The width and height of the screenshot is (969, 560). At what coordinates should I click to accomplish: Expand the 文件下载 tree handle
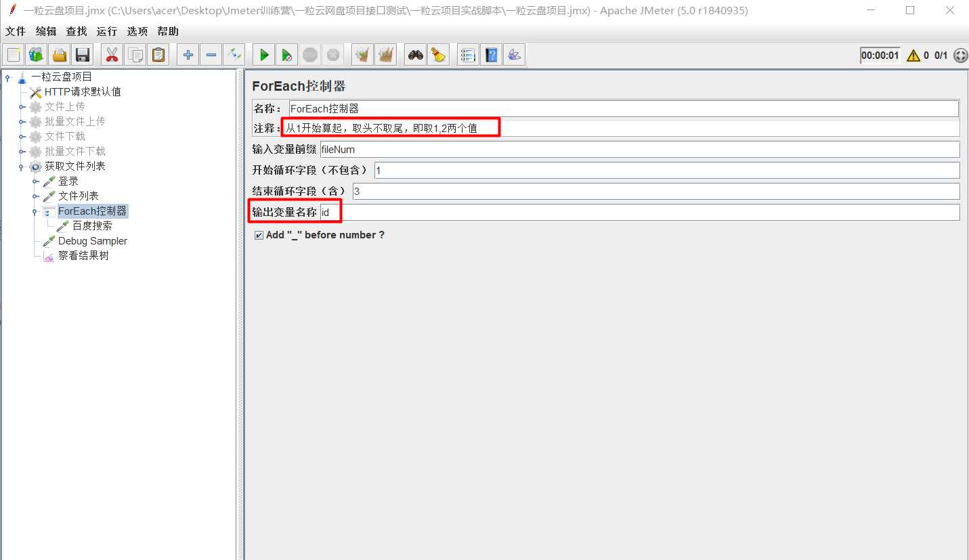(x=22, y=137)
